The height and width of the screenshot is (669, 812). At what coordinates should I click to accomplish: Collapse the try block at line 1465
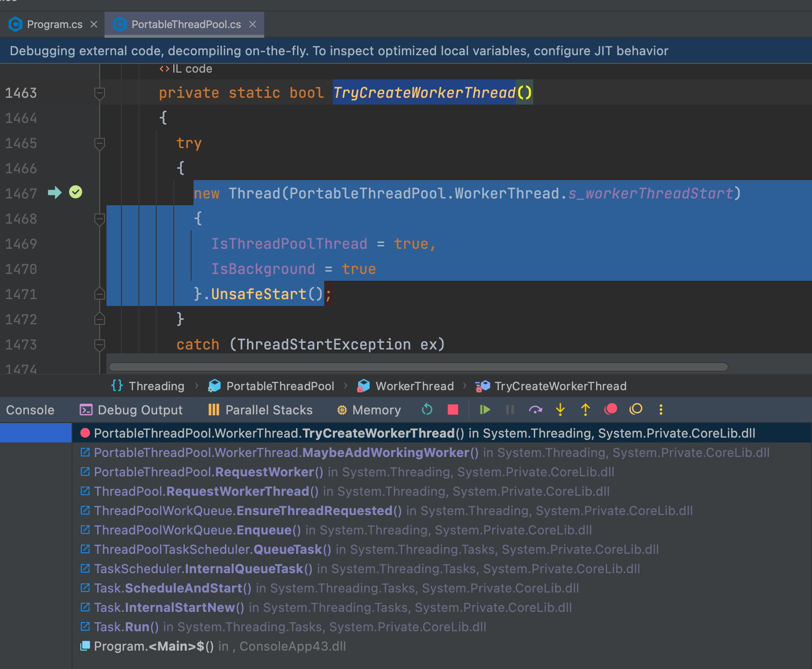pos(100,143)
